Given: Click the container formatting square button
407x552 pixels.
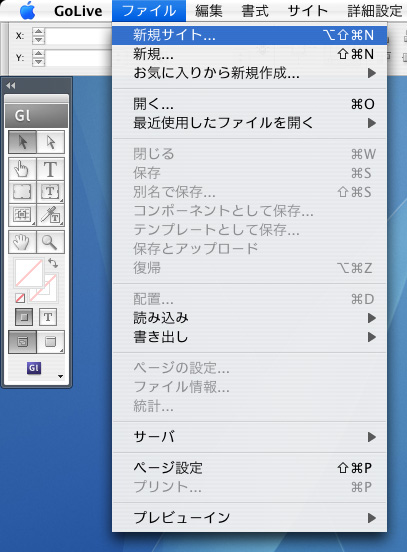Looking at the screenshot, I should coord(24,317).
